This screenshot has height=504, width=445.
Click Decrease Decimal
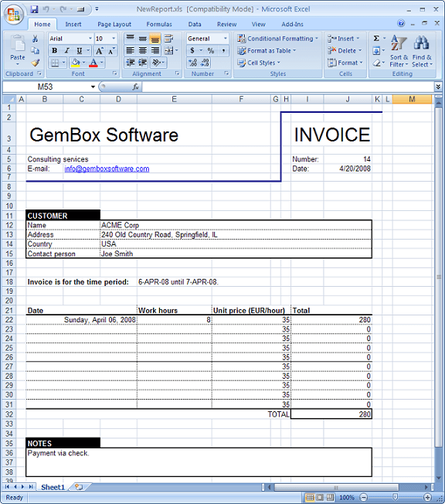(x=205, y=63)
